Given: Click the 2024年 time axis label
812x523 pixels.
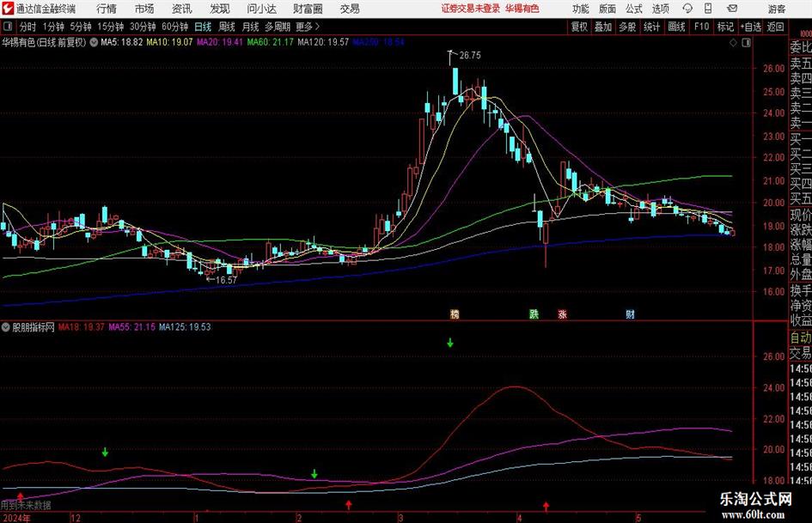Looking at the screenshot, I should [16, 518].
